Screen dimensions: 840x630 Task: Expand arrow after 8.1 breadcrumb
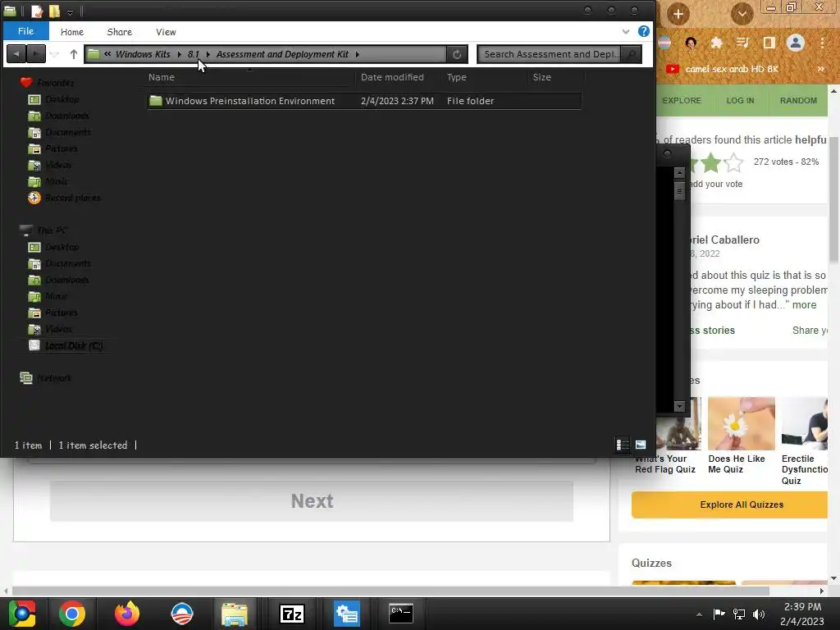[x=208, y=54]
